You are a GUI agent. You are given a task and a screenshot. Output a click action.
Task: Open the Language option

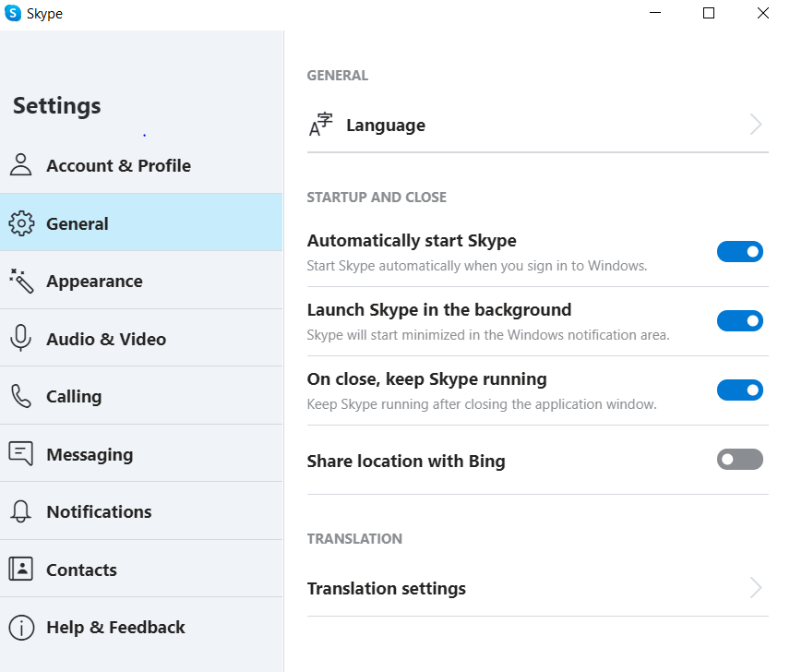point(537,125)
